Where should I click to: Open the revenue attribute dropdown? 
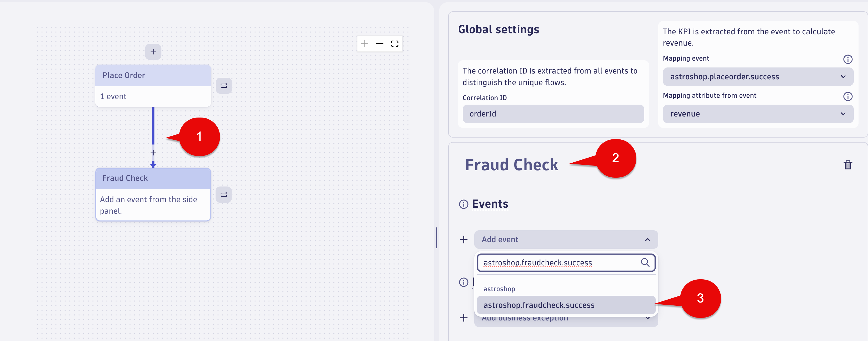tap(758, 114)
